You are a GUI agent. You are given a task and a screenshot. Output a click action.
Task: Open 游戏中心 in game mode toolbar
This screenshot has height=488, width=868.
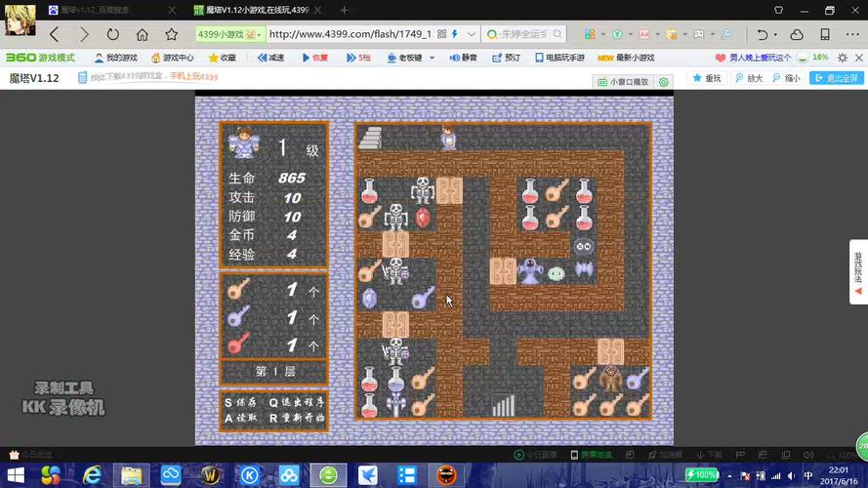[172, 58]
